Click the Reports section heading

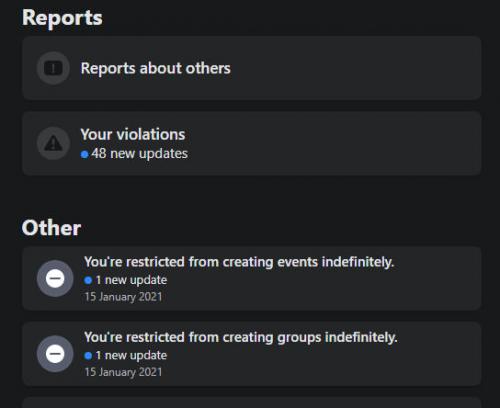(x=62, y=18)
